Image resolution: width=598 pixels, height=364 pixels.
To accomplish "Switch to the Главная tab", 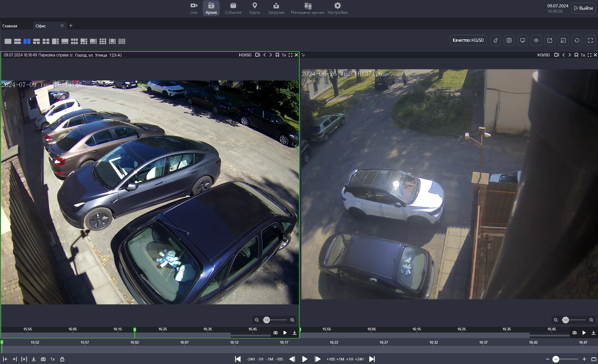I will [x=10, y=26].
